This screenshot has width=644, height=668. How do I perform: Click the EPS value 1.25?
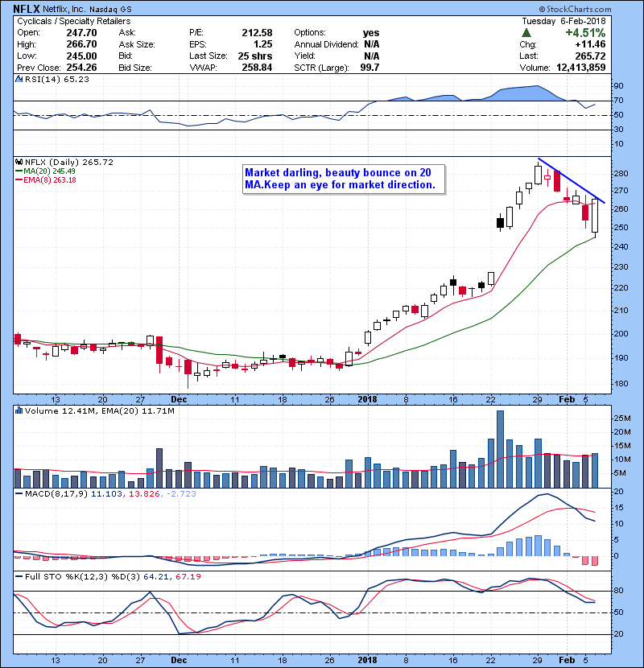[x=263, y=44]
